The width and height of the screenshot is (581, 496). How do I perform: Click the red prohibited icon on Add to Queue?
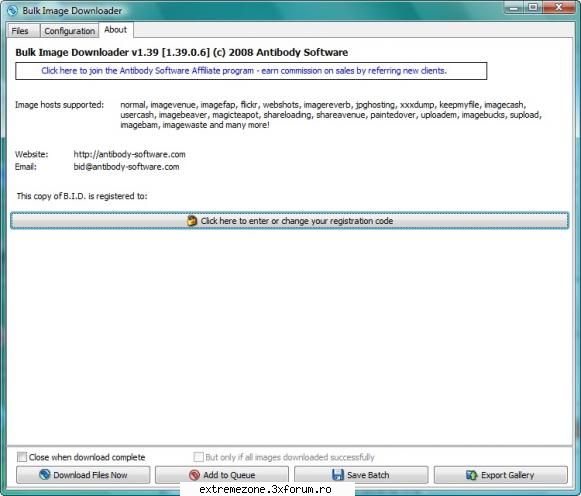point(194,475)
